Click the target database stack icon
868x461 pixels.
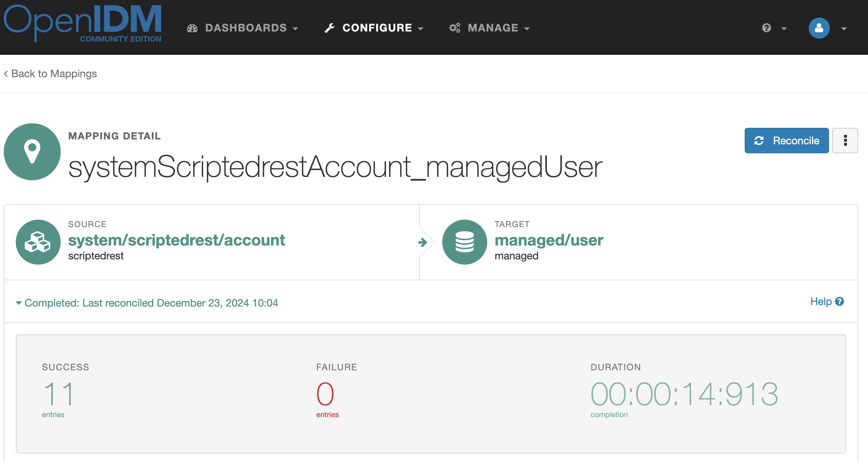(464, 242)
